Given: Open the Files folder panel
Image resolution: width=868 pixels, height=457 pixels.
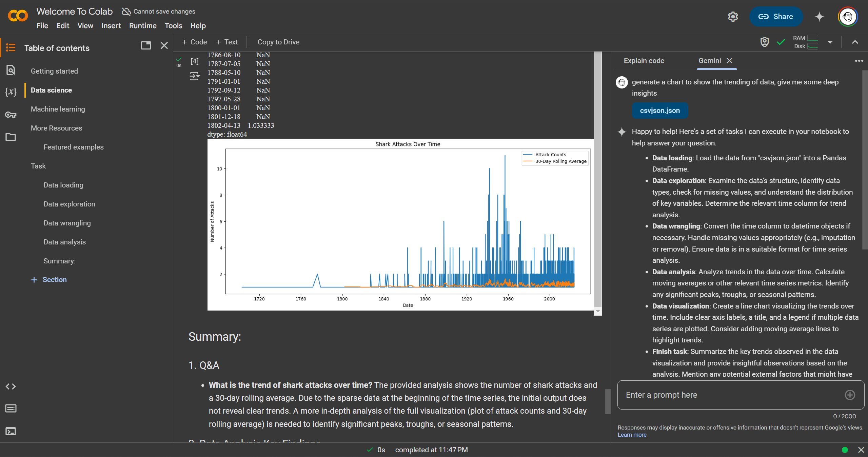Looking at the screenshot, I should tap(11, 137).
